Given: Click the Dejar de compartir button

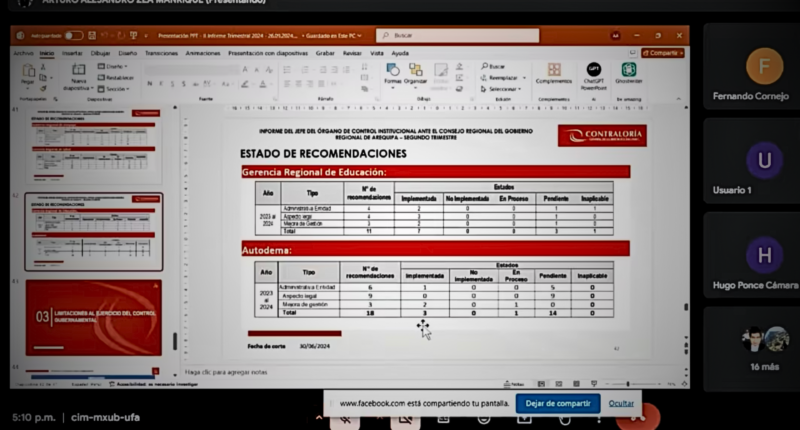Looking at the screenshot, I should [557, 403].
